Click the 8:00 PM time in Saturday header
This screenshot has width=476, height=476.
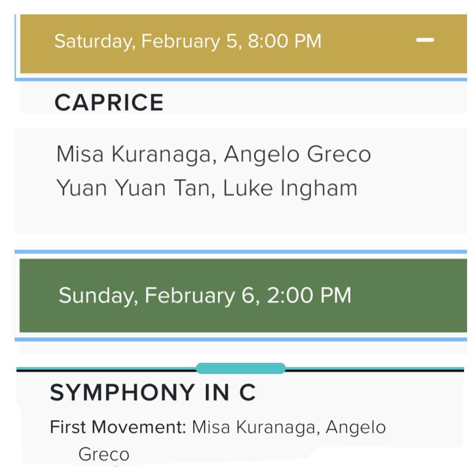click(284, 41)
